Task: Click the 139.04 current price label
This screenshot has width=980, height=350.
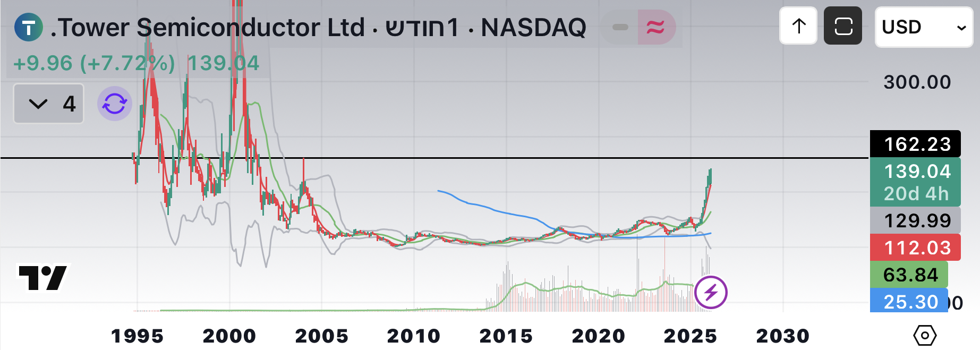Action: (915, 182)
